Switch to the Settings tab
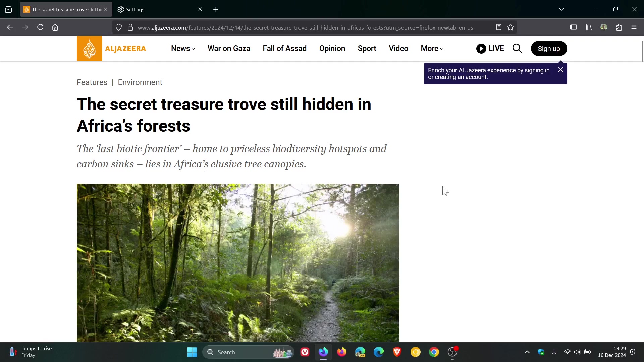Image resolution: width=644 pixels, height=362 pixels. click(158, 9)
